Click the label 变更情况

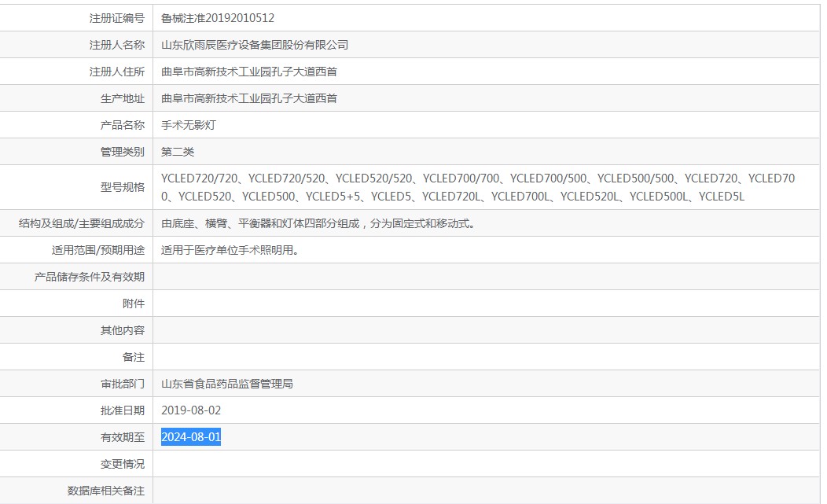click(x=123, y=464)
